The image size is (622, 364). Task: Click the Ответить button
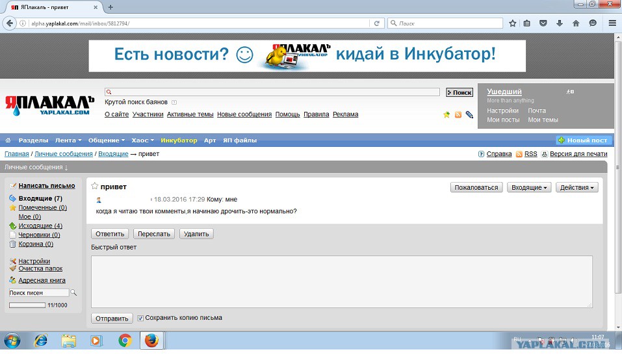point(110,234)
